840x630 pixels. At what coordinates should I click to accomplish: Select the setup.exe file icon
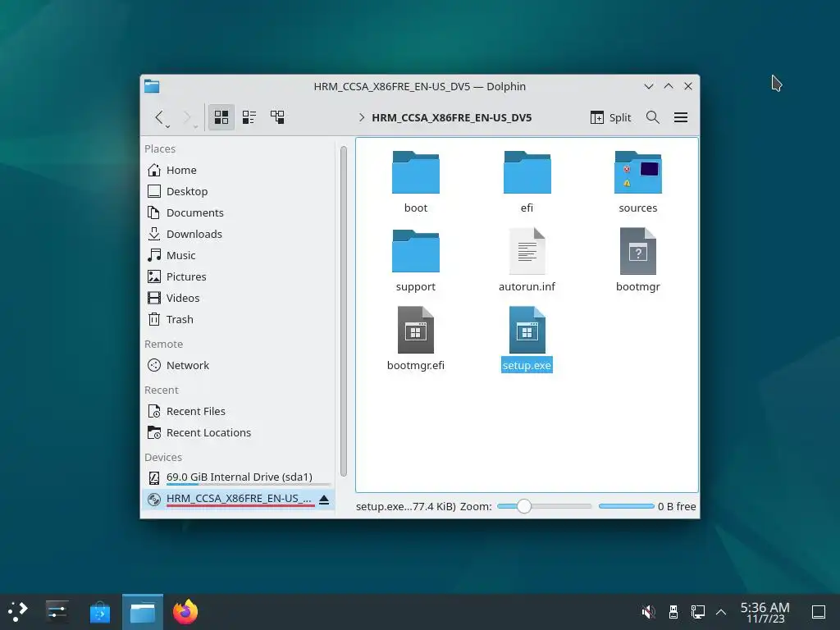point(527,330)
